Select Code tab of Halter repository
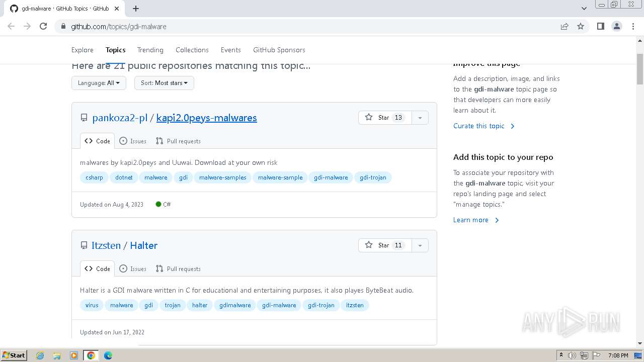This screenshot has height=362, width=644. (x=98, y=269)
